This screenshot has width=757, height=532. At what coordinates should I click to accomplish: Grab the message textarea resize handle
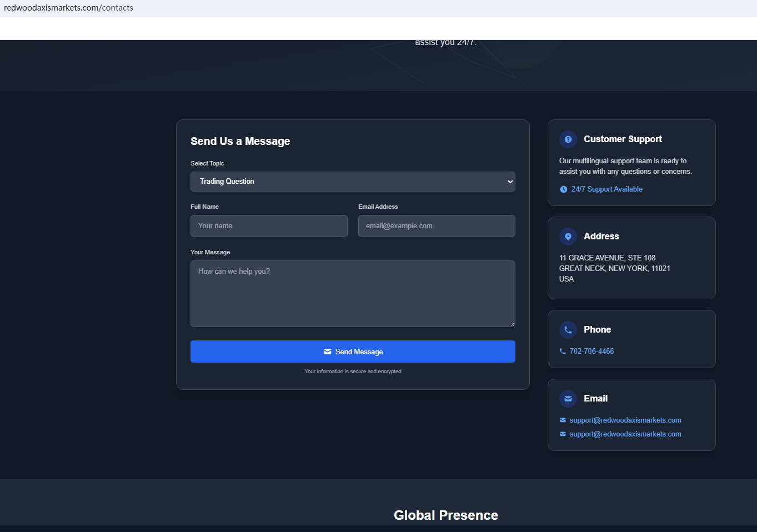[x=512, y=324]
